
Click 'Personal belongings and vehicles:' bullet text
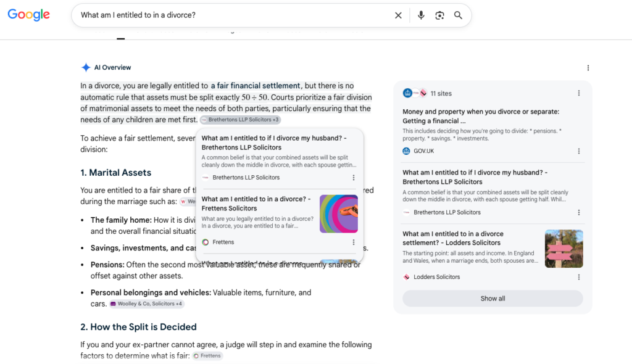click(x=151, y=292)
